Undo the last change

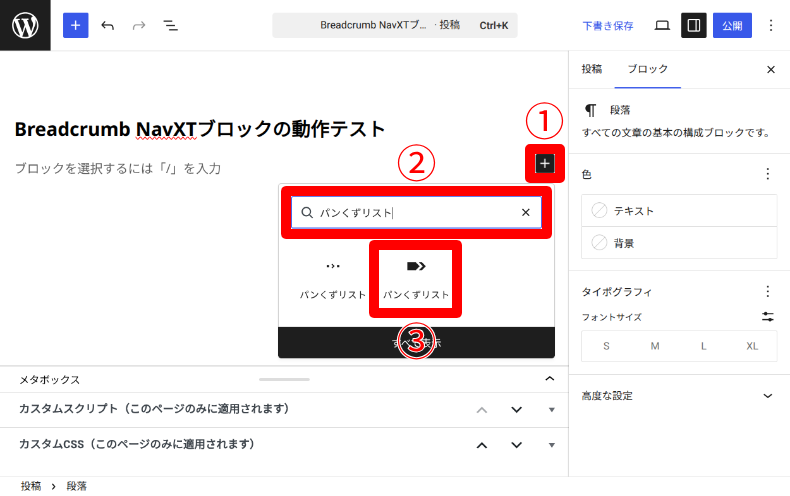(107, 25)
